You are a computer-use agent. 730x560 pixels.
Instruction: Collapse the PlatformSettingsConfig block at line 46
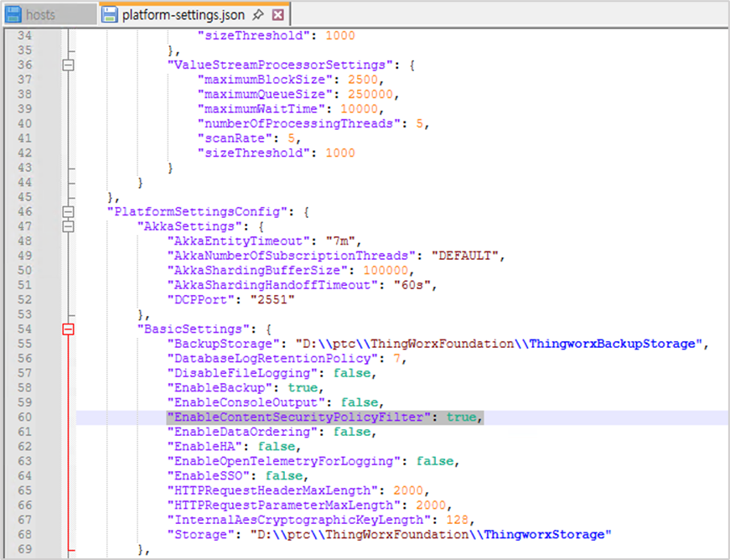click(68, 212)
